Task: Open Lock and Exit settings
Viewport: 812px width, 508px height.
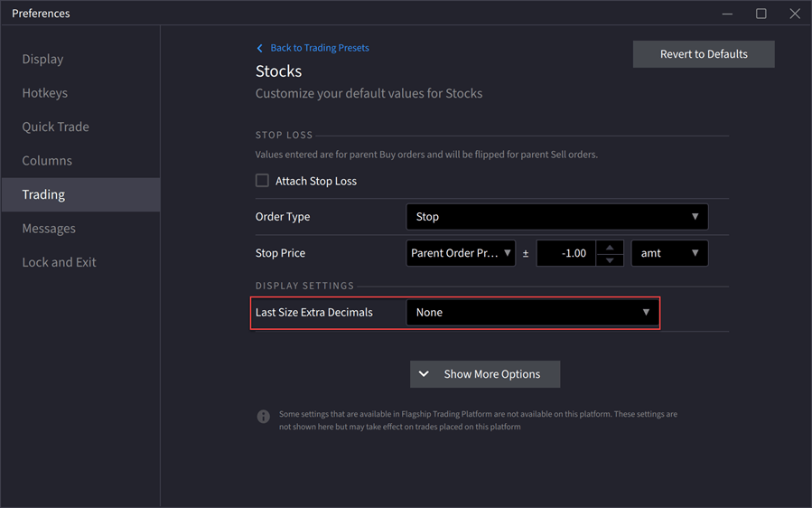Action: 59,262
